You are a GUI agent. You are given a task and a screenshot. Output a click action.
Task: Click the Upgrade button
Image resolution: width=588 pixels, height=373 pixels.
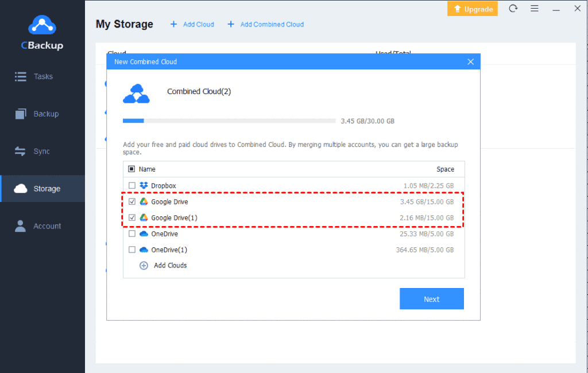(472, 9)
